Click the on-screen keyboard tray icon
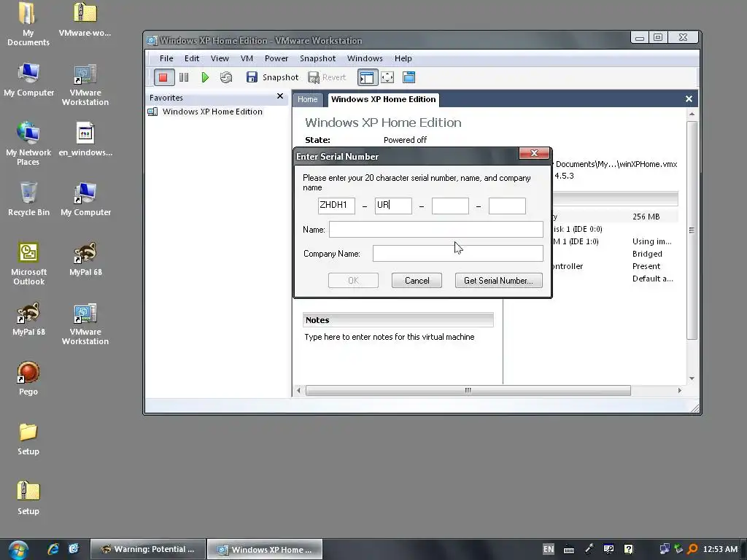Viewport: 747px width, 560px height. pyautogui.click(x=569, y=550)
